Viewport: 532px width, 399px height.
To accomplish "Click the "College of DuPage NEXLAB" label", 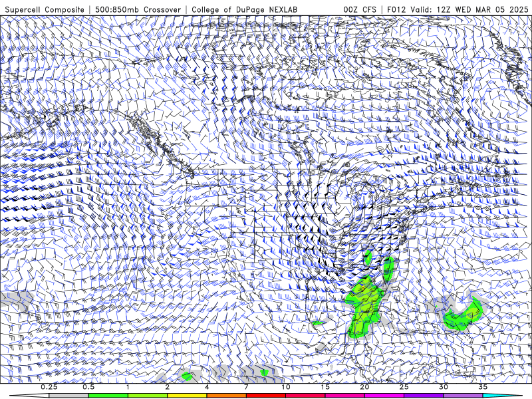I will coord(244,10).
